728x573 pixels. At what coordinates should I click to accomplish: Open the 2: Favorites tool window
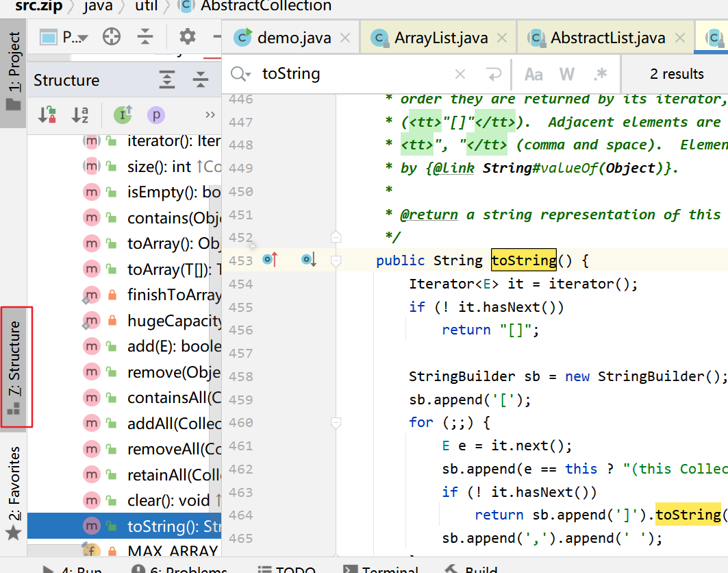pos(14,493)
